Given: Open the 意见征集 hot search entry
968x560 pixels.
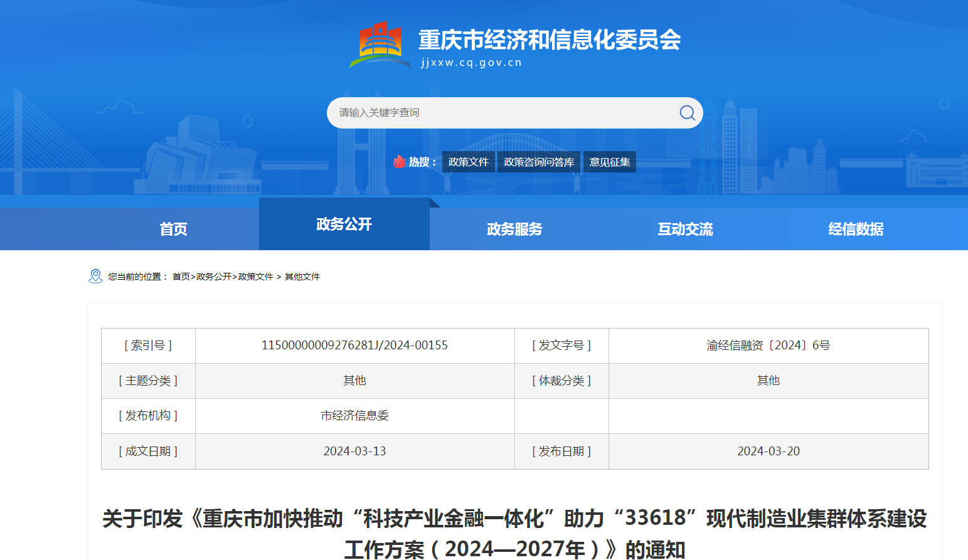Looking at the screenshot, I should pyautogui.click(x=609, y=161).
